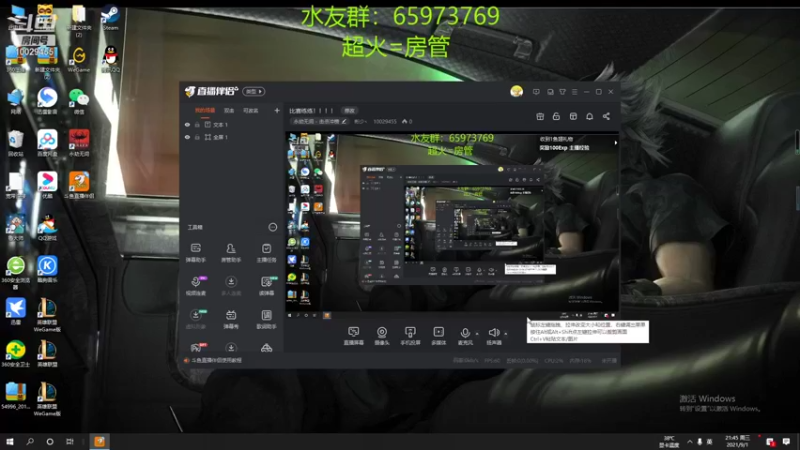Open 主播任务 tool in toolbox

pyautogui.click(x=266, y=253)
